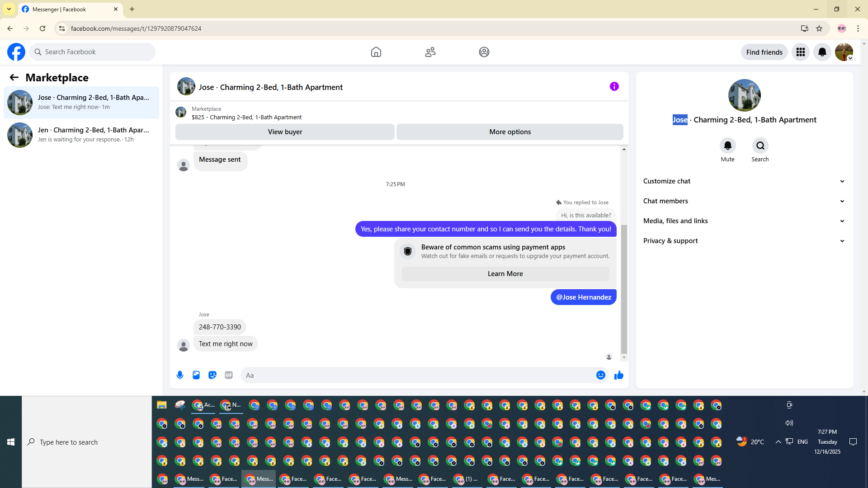The image size is (868, 488).
Task: Open the Friends icon in top navigation
Action: [430, 52]
